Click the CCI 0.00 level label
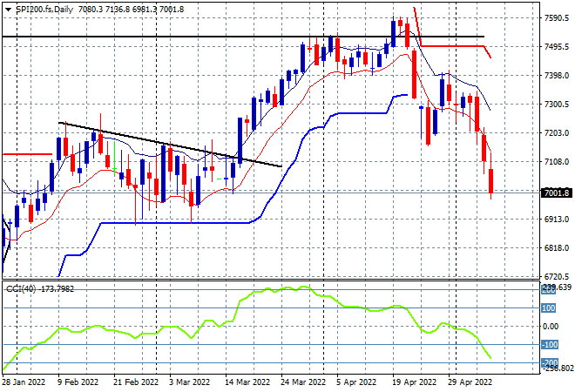Image resolution: width=575 pixels, height=392 pixels. [551, 327]
